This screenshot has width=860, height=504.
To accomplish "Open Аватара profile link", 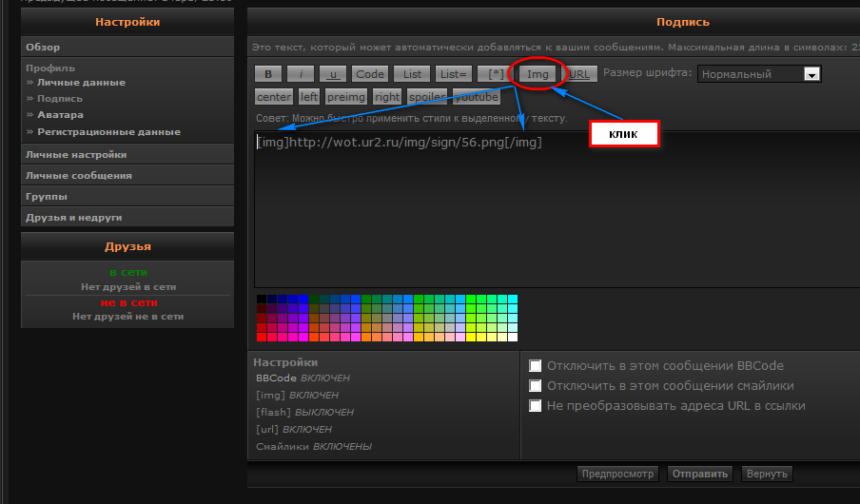I will (x=60, y=115).
